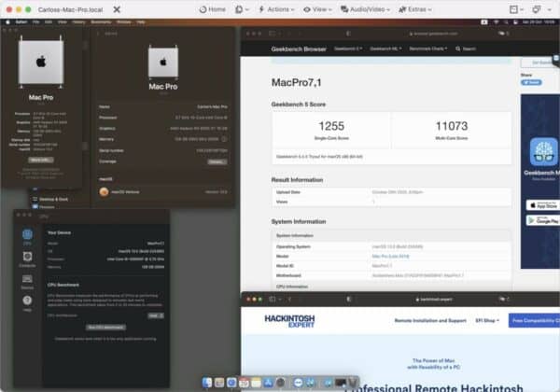The width and height of the screenshot is (560, 392).
Task: Open the Actions dropdown in the remote toolbar
Action: 276,9
